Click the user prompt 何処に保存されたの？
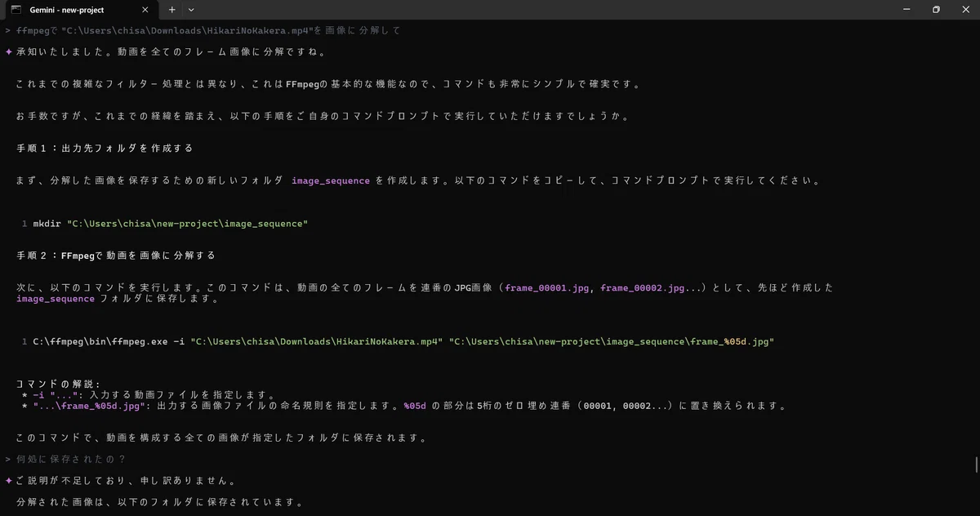This screenshot has height=516, width=980. pos(65,459)
